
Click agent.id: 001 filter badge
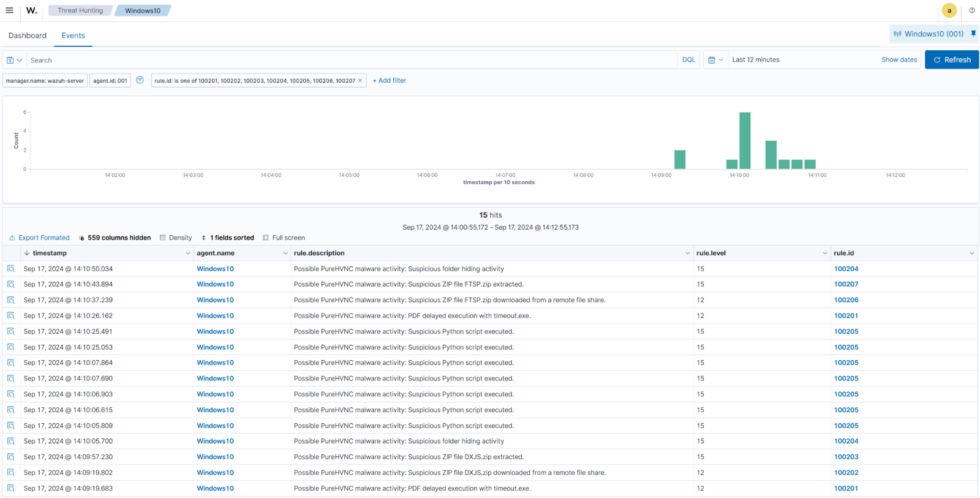pyautogui.click(x=110, y=81)
